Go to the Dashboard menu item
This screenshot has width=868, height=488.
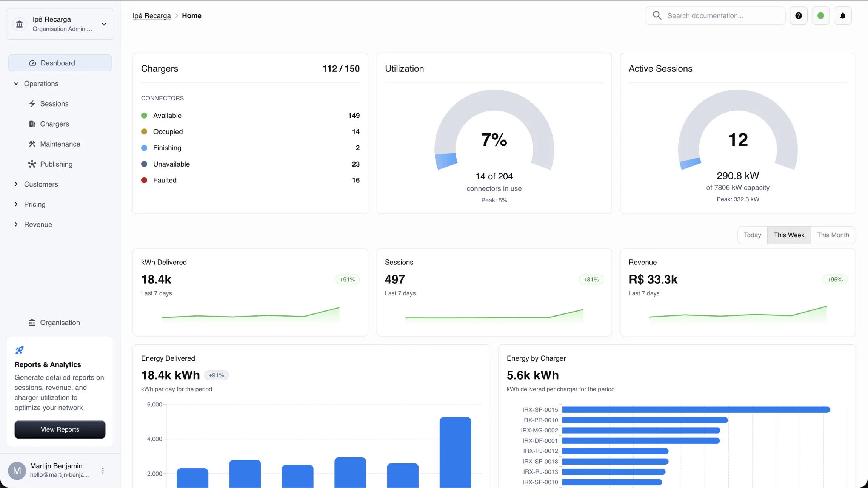[x=60, y=63]
